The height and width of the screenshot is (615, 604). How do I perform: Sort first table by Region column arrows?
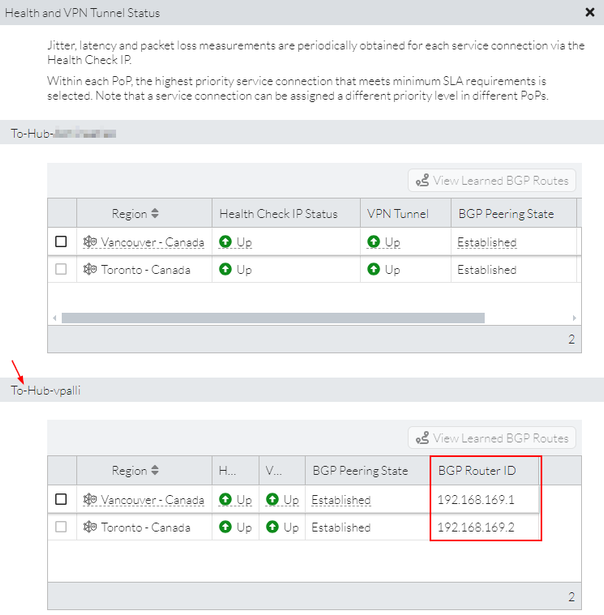click(155, 214)
